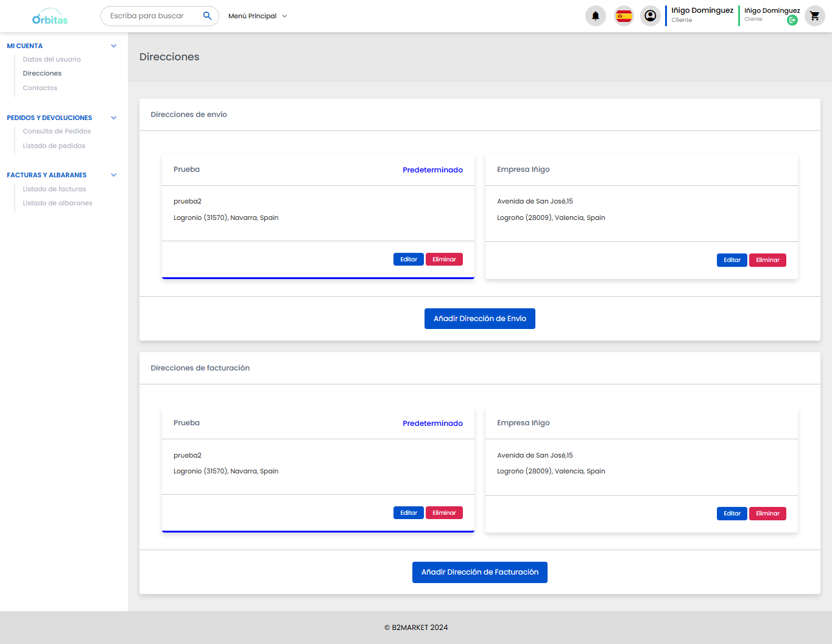
Task: Open Consulta de Pedidos
Action: tap(57, 131)
